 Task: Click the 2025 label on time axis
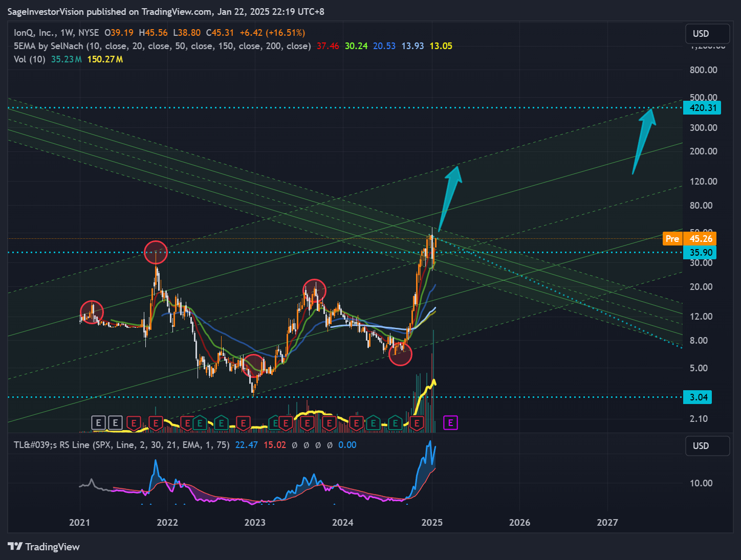(432, 523)
